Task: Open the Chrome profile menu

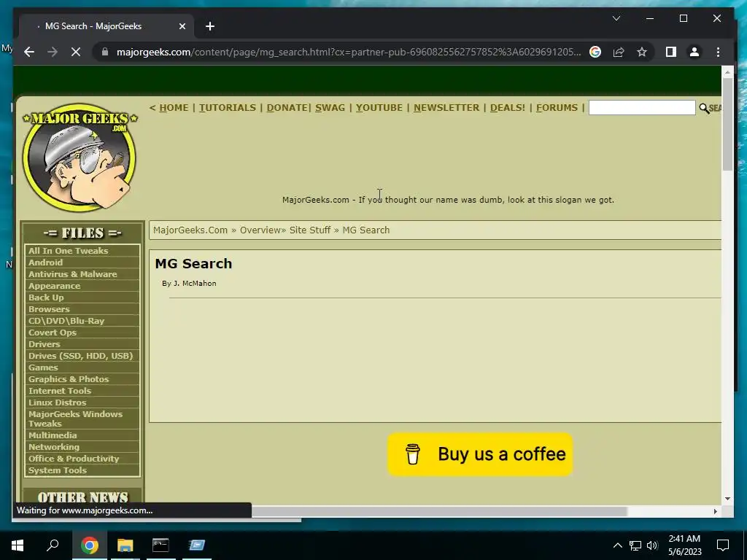Action: pos(694,52)
